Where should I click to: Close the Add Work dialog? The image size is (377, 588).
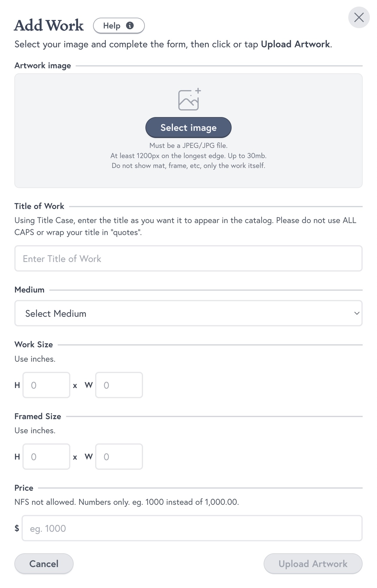(359, 17)
